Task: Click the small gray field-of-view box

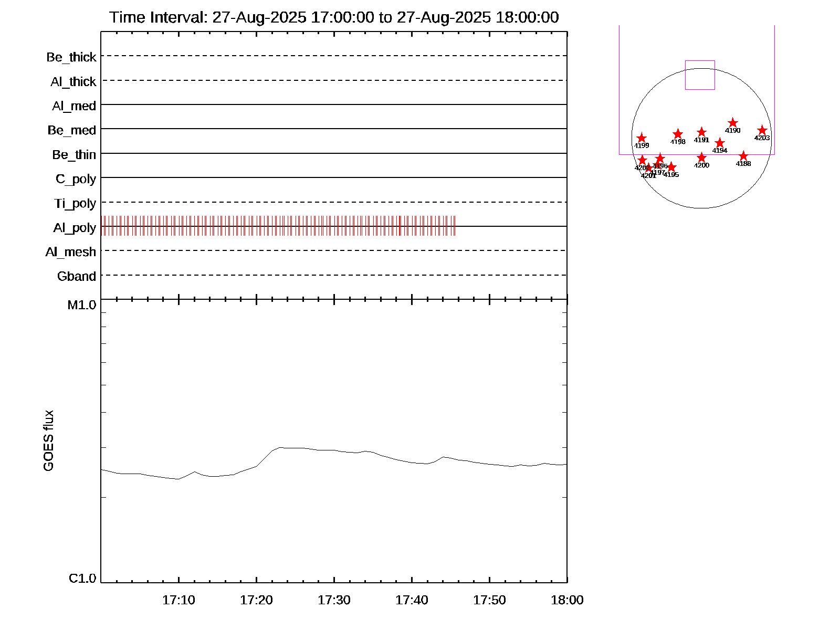Action: pos(700,75)
